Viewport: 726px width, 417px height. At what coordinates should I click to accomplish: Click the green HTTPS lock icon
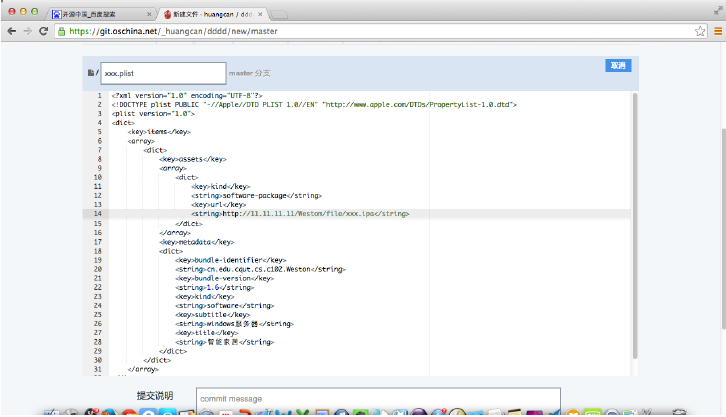click(62, 32)
